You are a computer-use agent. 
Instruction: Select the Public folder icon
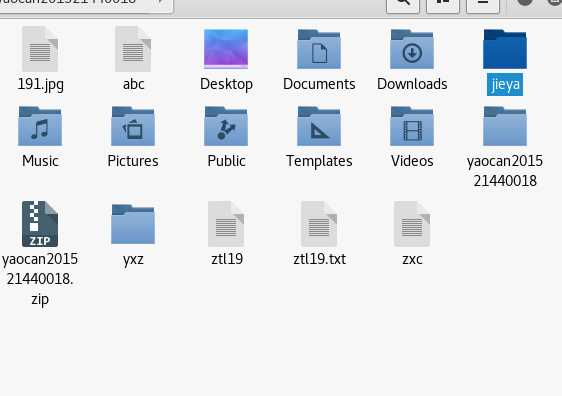226,126
